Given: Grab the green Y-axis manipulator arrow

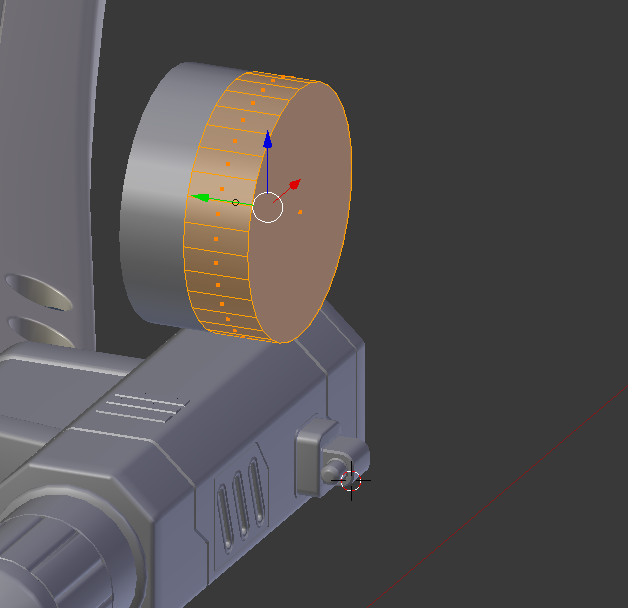Looking at the screenshot, I should (x=200, y=197).
